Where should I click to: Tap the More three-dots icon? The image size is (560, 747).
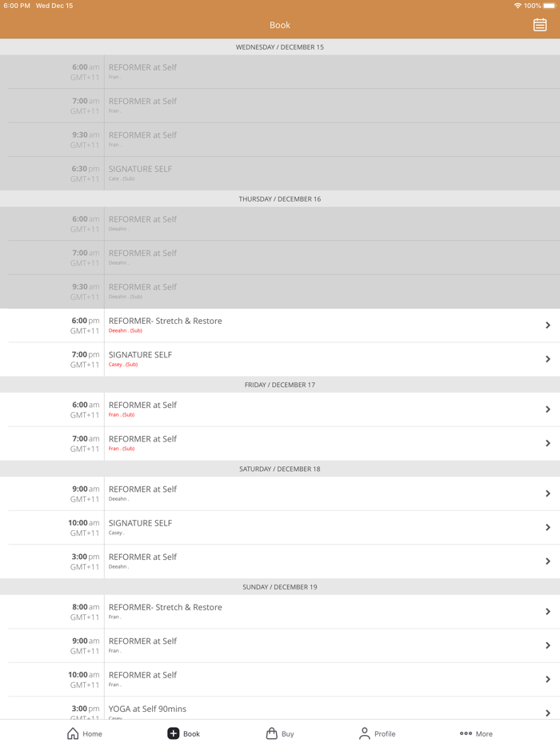(466, 733)
